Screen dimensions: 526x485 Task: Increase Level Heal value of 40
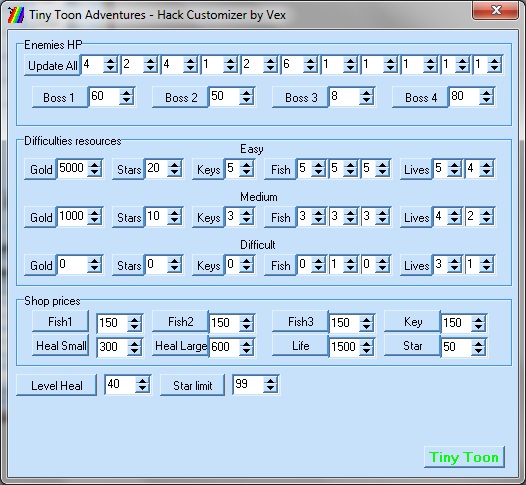point(143,381)
